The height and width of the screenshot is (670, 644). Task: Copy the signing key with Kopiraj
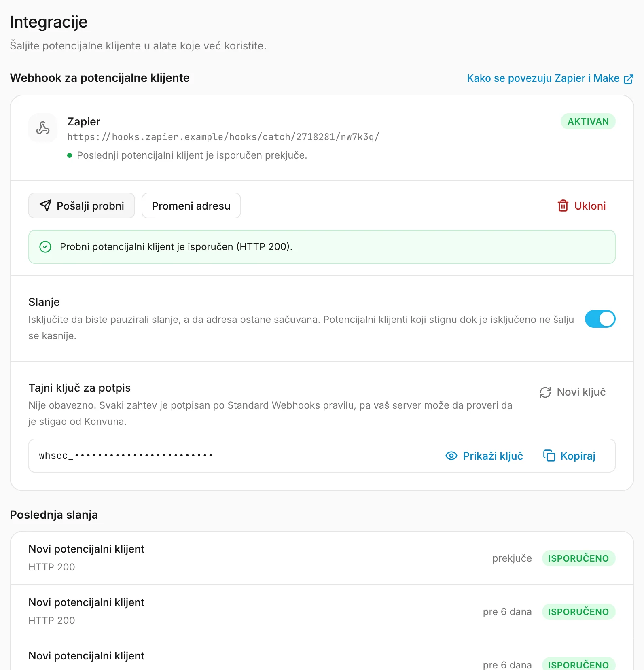click(x=569, y=456)
